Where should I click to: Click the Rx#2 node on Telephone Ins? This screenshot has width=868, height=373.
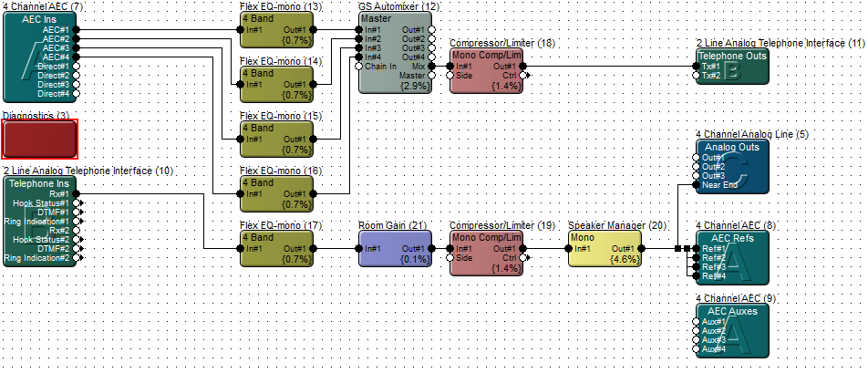coord(76,230)
